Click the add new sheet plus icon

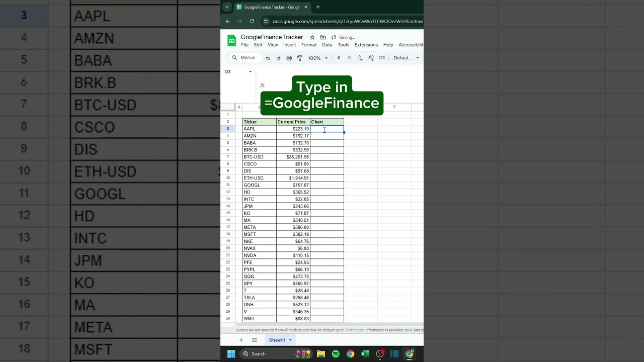241,340
